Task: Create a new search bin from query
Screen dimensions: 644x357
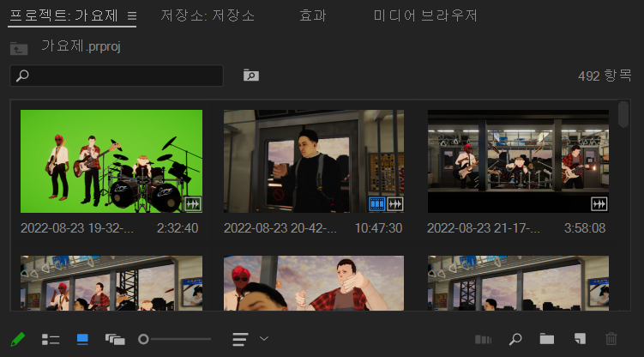Action: (x=251, y=76)
